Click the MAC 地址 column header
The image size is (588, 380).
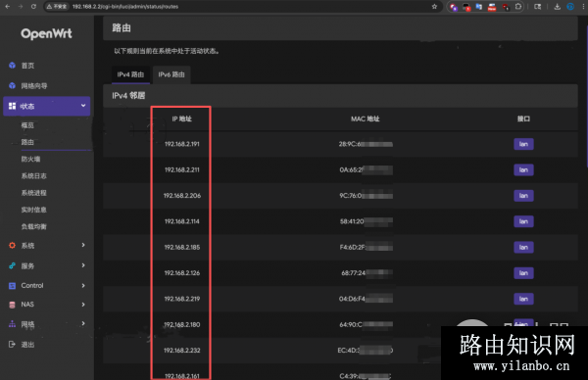pyautogui.click(x=365, y=119)
